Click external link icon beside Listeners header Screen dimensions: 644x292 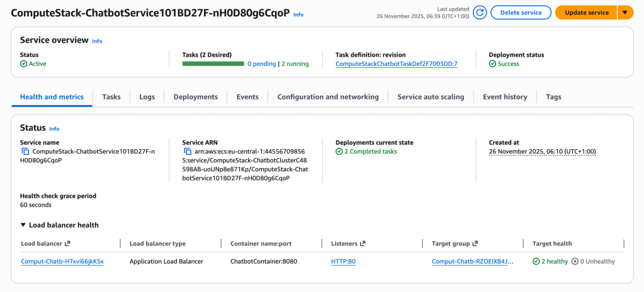(363, 244)
